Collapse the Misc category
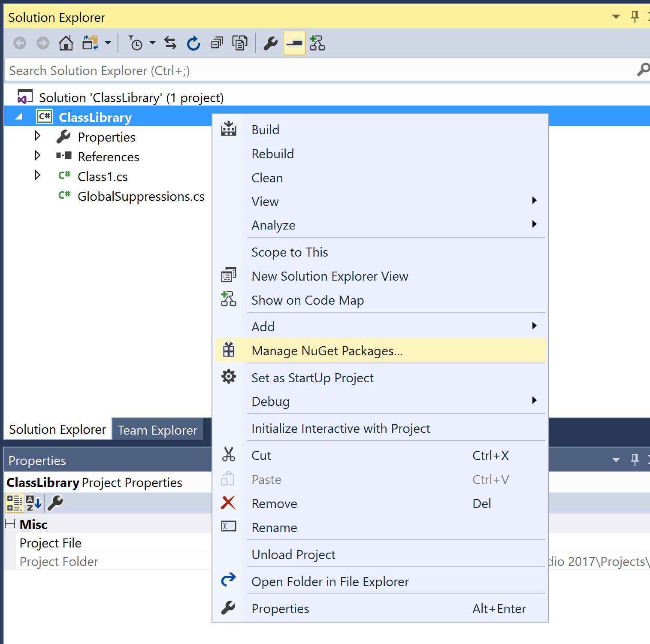The width and height of the screenshot is (650, 644). pyautogui.click(x=9, y=523)
